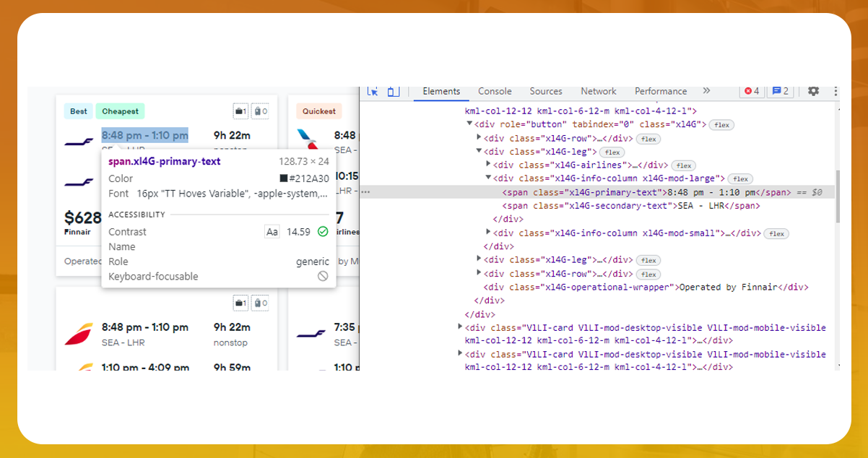The height and width of the screenshot is (458, 868).
Task: Open the customize DevTools three-dot menu
Action: 836,91
